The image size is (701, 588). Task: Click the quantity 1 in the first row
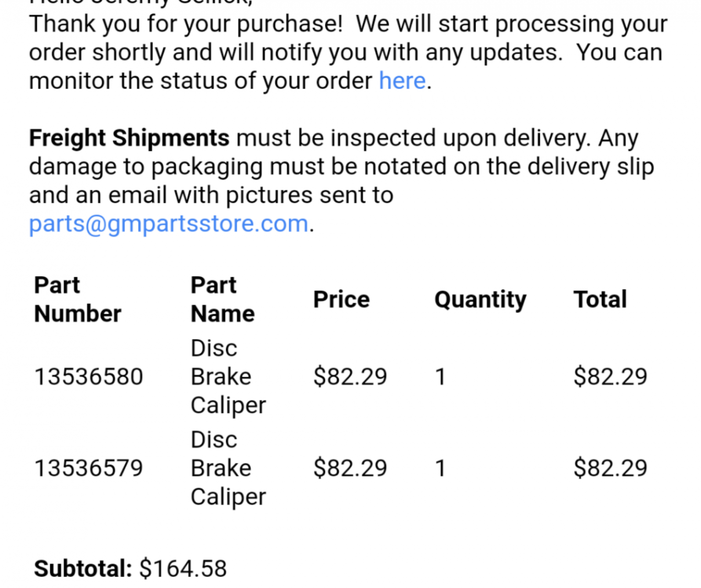pos(440,377)
